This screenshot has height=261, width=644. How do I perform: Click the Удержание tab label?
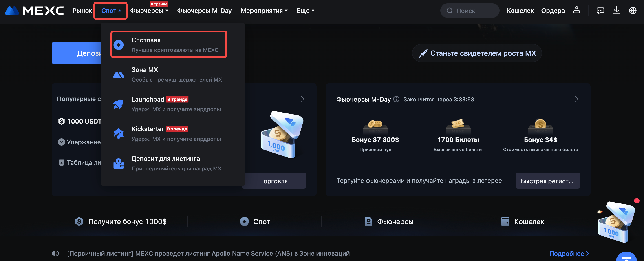pos(84,142)
